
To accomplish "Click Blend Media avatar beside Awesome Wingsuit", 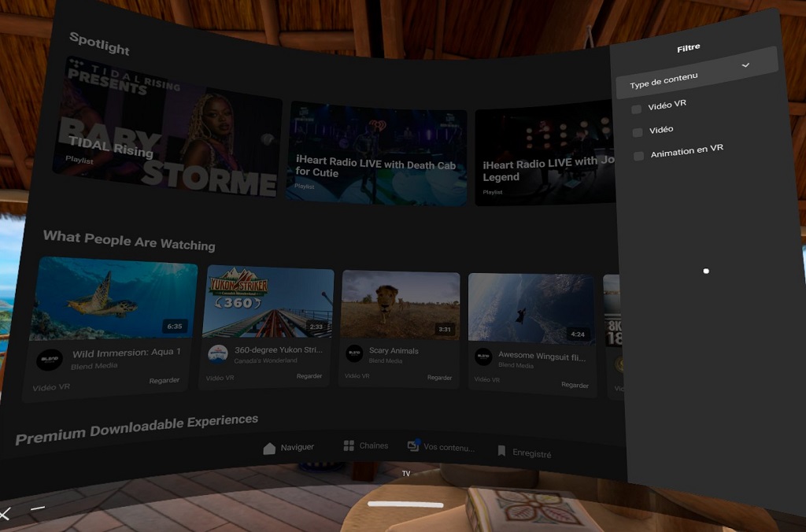I will 483,357.
